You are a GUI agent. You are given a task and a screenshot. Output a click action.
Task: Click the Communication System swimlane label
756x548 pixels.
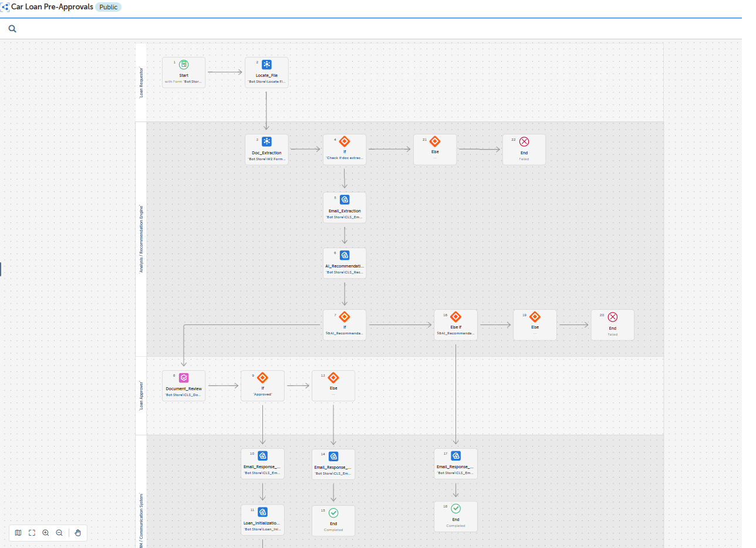coord(141,519)
